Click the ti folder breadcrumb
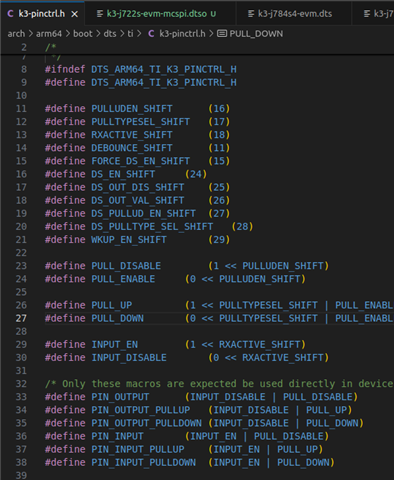This screenshot has width=394, height=480. (x=130, y=34)
